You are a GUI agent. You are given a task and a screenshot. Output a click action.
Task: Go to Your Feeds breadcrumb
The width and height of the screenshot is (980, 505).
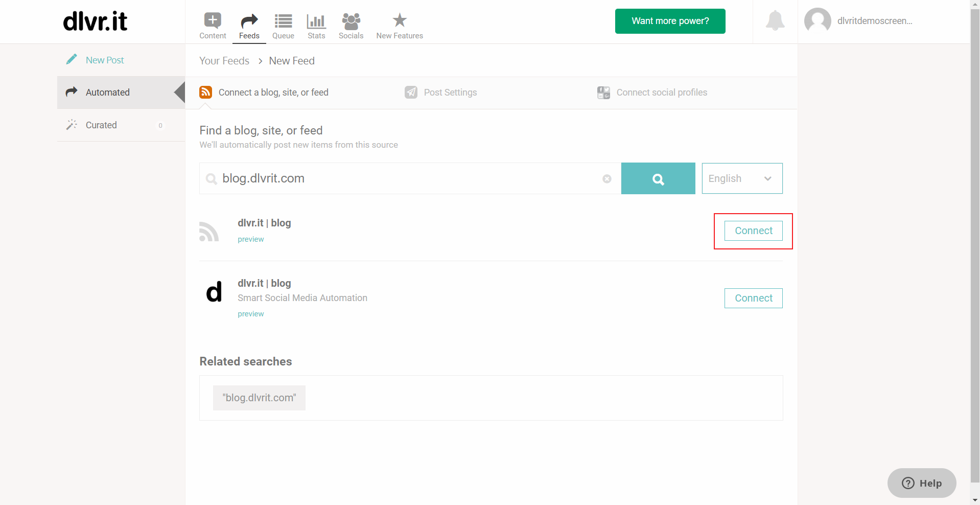click(x=224, y=61)
